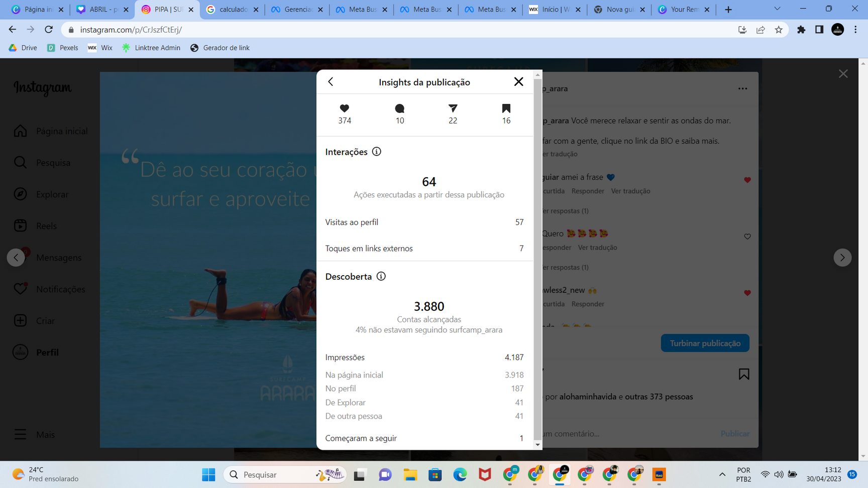Show hidden system tray icons
This screenshot has width=868, height=488.
[x=722, y=474]
